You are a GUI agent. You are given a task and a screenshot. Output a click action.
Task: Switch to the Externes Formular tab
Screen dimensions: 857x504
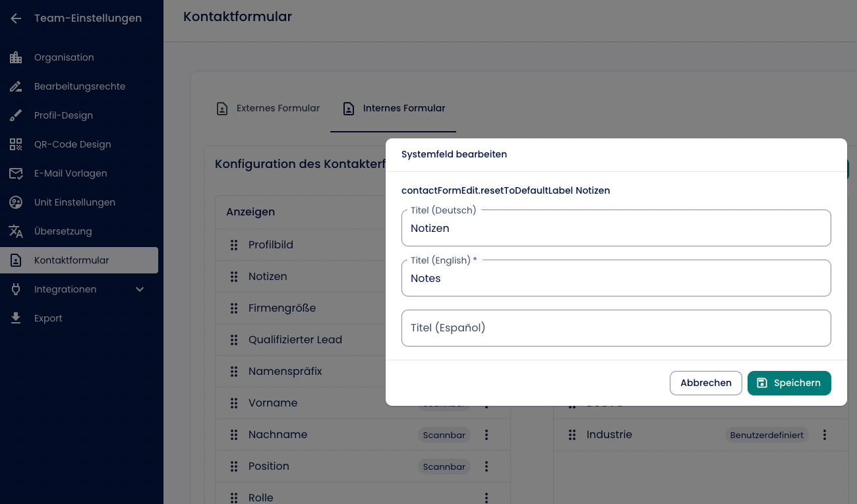(268, 108)
